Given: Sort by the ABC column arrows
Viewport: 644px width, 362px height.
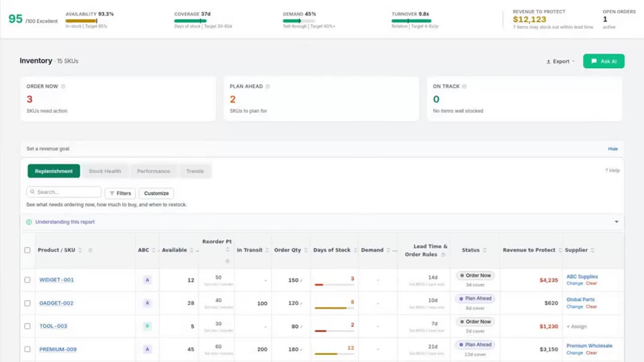Looking at the screenshot, I should coord(153,250).
